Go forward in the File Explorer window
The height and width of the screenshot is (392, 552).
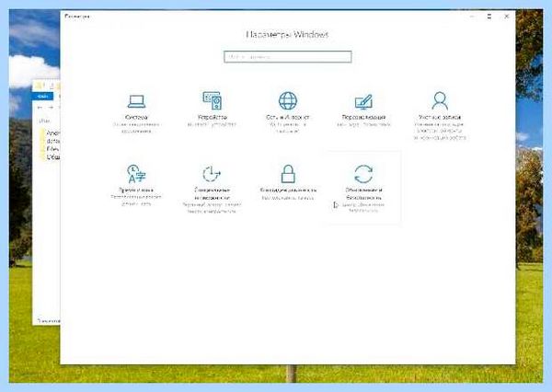[x=51, y=107]
